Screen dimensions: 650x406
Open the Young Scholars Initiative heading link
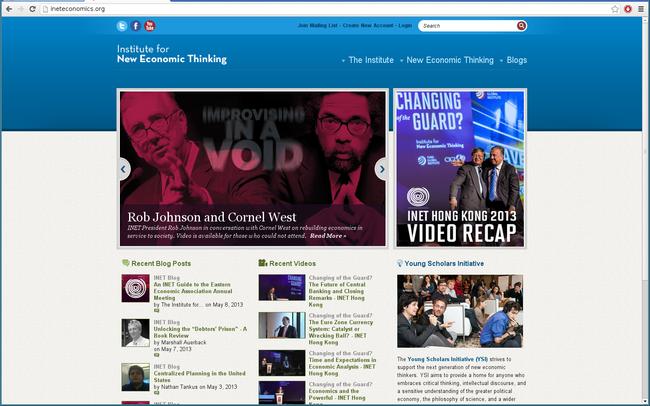pos(444,263)
